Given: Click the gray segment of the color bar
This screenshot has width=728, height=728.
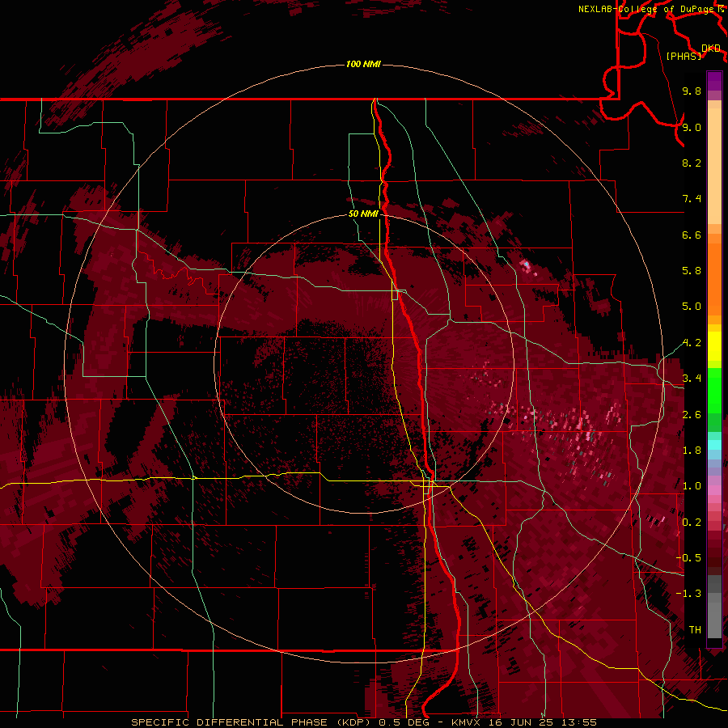Looking at the screenshot, I should (714, 607).
